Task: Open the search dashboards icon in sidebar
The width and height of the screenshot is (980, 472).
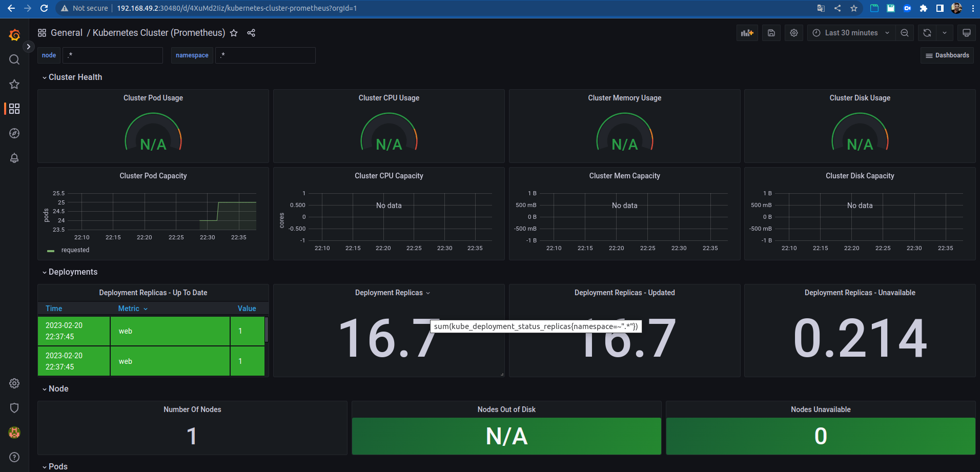Action: tap(14, 59)
